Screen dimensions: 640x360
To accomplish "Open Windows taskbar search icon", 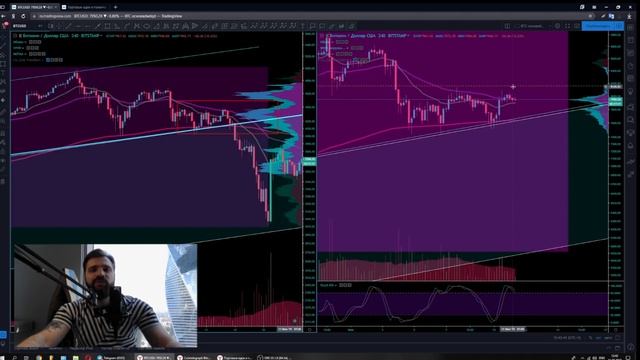I will [15, 358].
